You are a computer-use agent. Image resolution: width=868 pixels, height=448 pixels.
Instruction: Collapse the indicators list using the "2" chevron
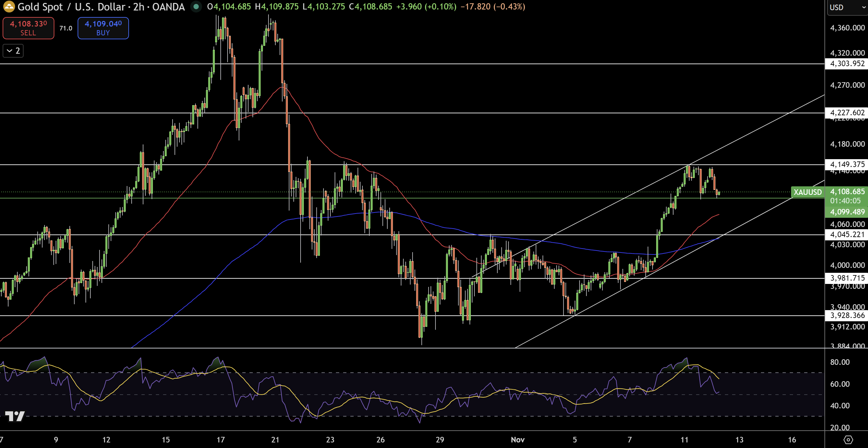13,50
